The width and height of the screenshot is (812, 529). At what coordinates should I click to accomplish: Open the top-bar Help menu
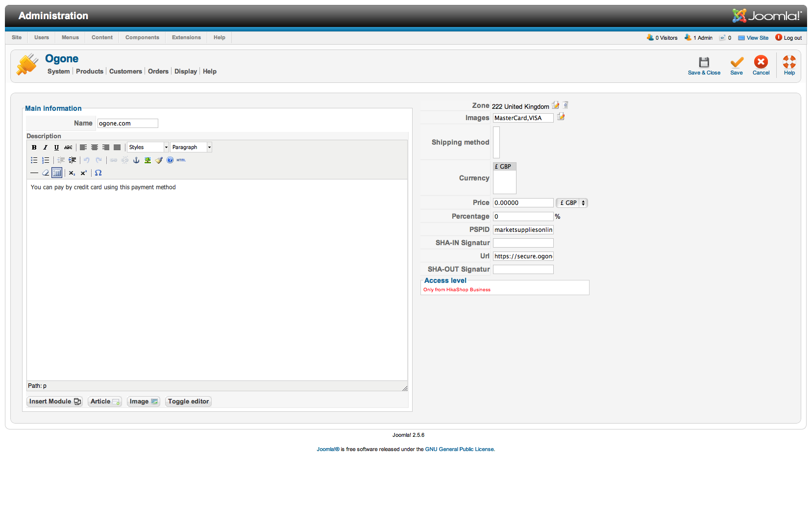tap(220, 37)
